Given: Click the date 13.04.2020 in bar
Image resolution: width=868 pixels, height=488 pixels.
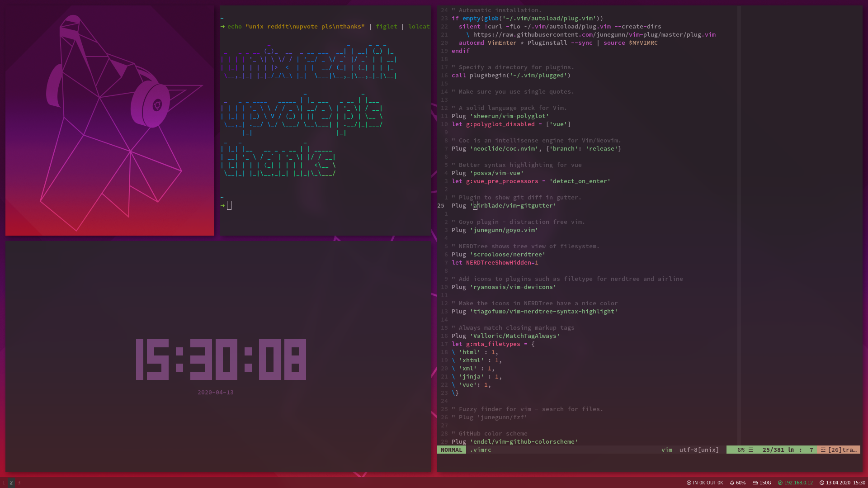Looking at the screenshot, I should [838, 483].
